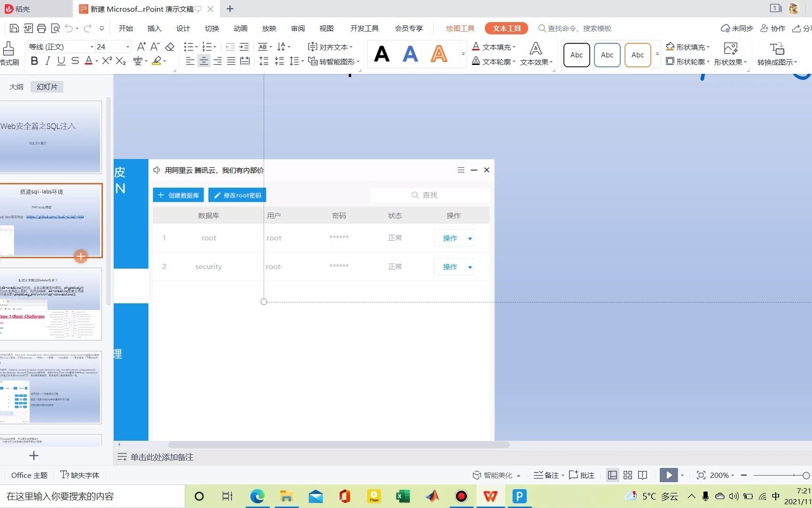Undo the last action
812x508 pixels.
(69, 28)
